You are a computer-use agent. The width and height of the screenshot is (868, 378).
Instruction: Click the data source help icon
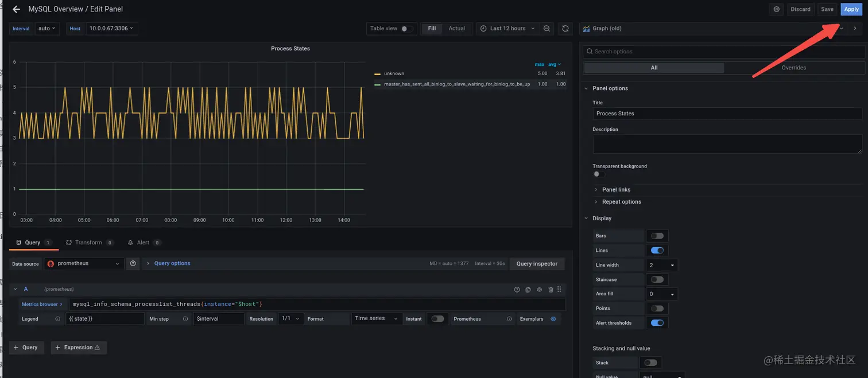(133, 264)
